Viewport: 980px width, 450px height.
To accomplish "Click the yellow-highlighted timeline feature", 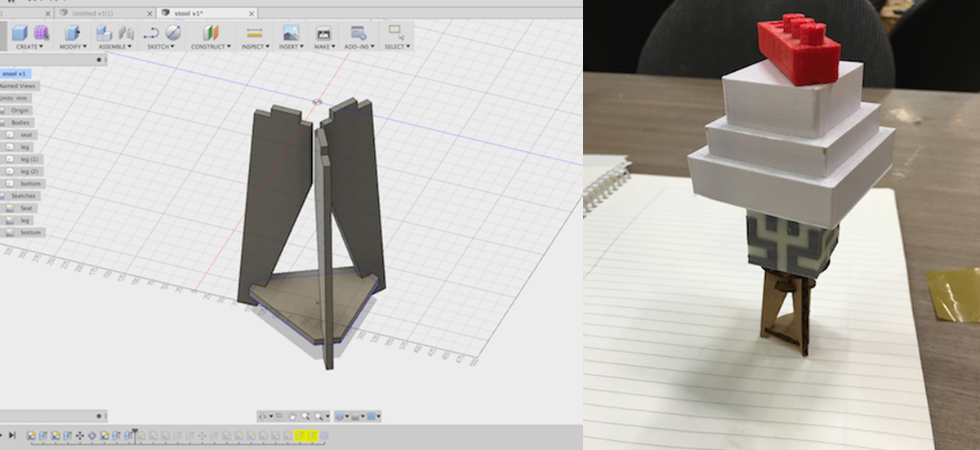I will pos(306,437).
